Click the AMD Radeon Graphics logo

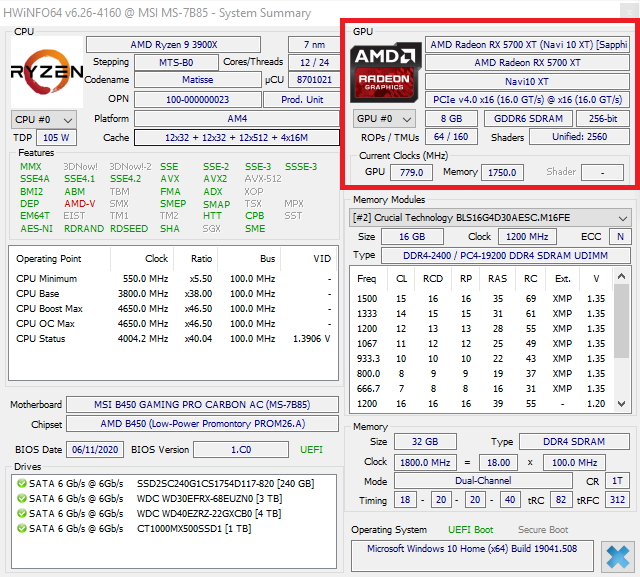click(385, 72)
